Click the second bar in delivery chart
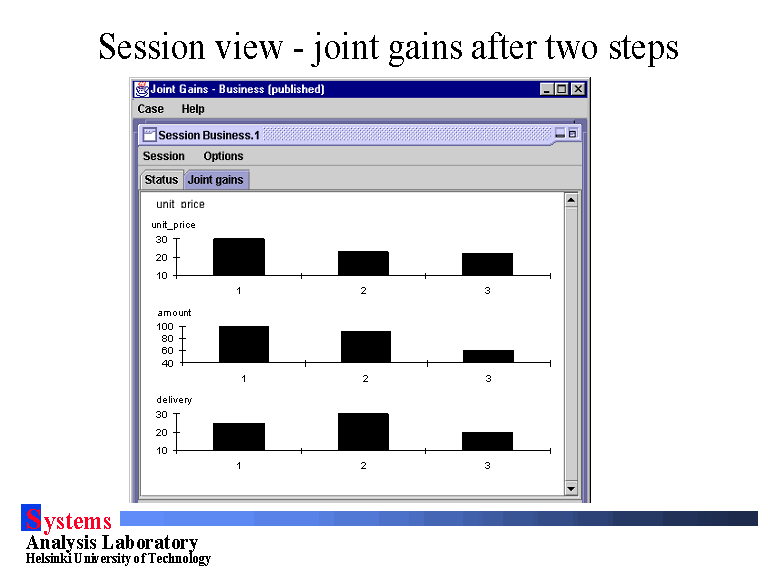The height and width of the screenshot is (576, 768). [x=363, y=432]
